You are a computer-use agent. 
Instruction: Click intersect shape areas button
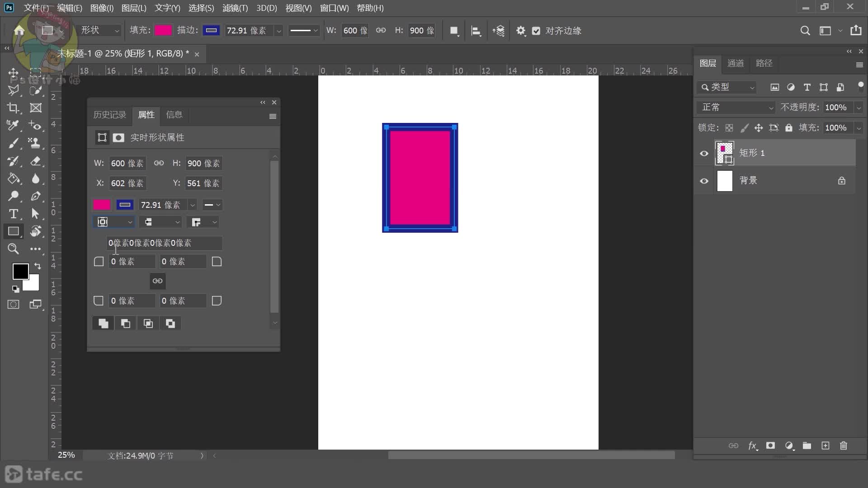click(x=148, y=324)
